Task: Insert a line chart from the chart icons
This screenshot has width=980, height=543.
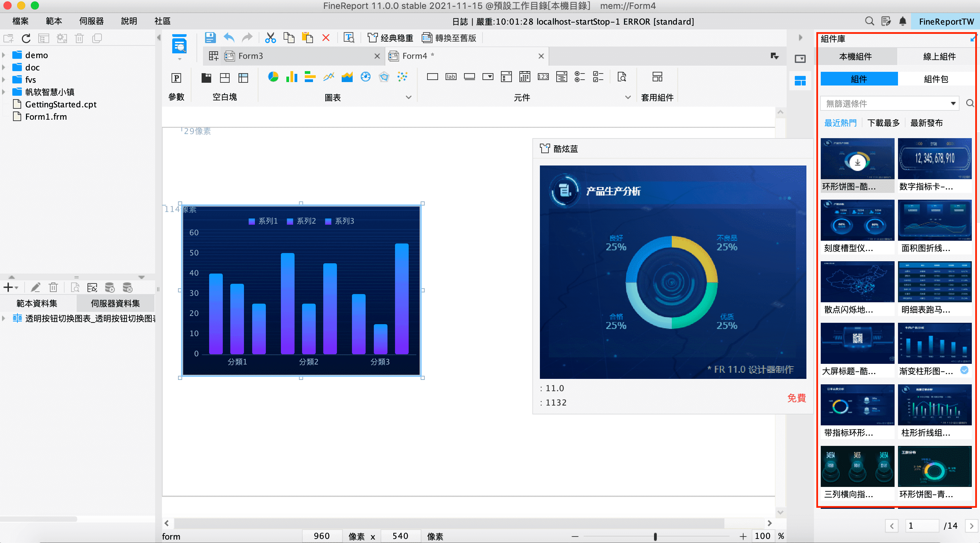Action: pos(329,77)
